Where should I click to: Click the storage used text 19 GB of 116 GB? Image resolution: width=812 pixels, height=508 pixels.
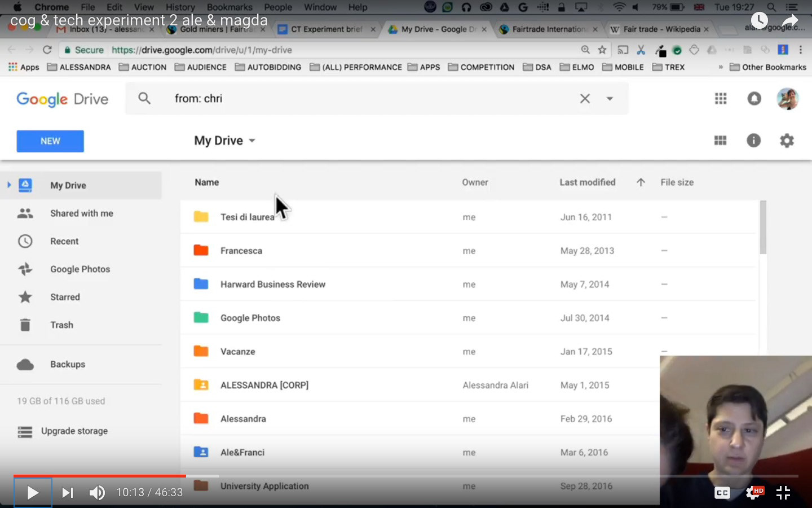click(x=61, y=401)
